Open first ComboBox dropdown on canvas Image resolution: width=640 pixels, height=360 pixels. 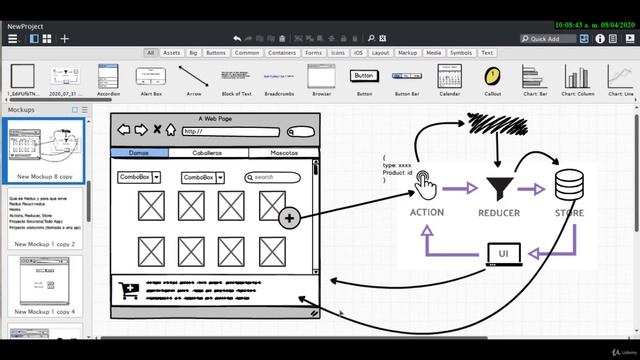[139, 177]
